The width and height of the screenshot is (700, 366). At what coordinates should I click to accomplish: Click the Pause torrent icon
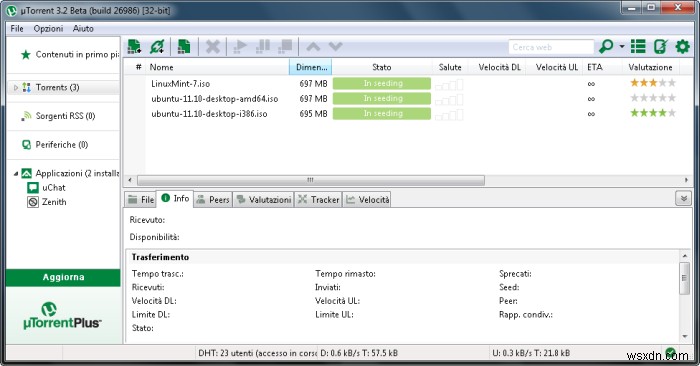point(263,46)
